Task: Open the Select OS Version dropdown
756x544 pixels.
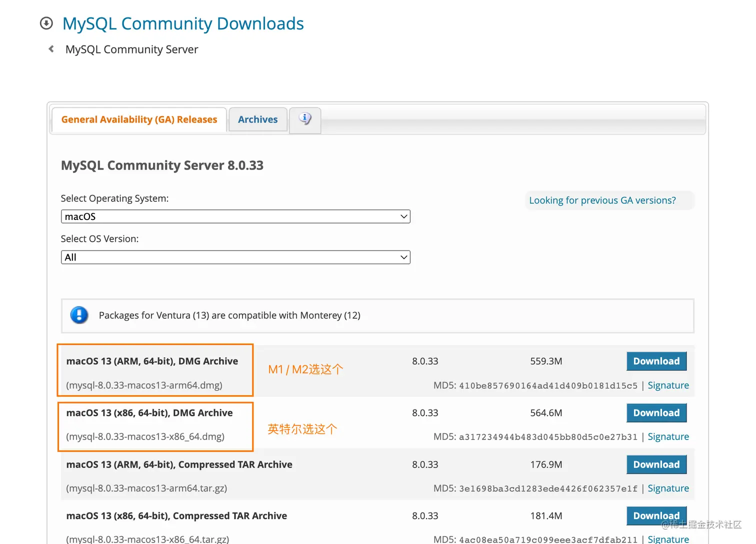Action: [x=235, y=257]
